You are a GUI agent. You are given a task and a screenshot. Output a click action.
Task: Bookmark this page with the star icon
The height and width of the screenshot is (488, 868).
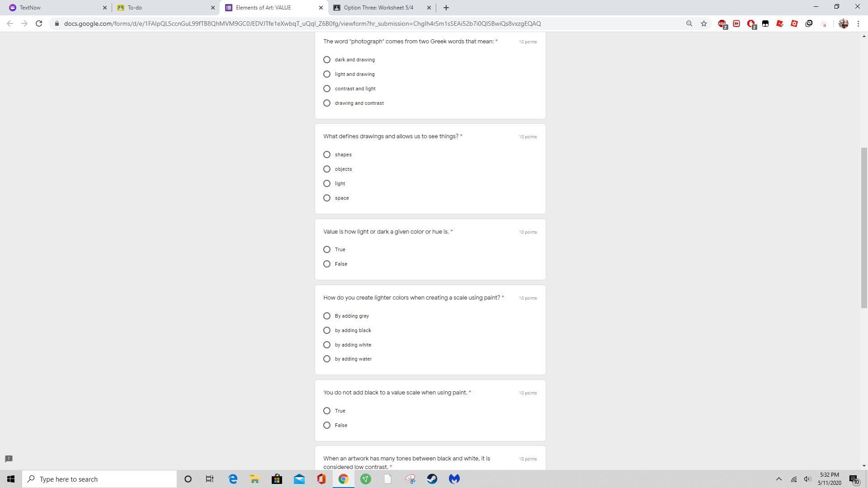704,23
